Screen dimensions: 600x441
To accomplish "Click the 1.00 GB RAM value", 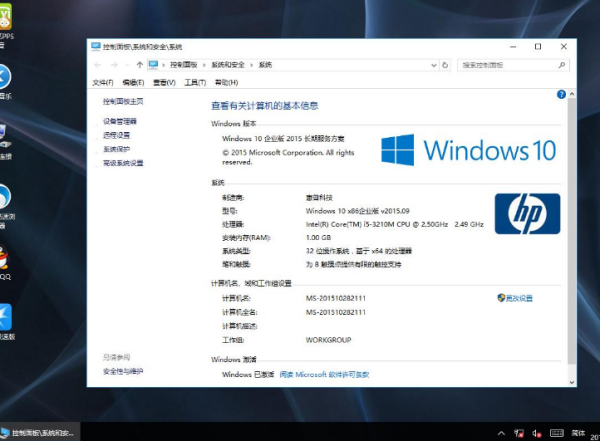I will click(318, 237).
